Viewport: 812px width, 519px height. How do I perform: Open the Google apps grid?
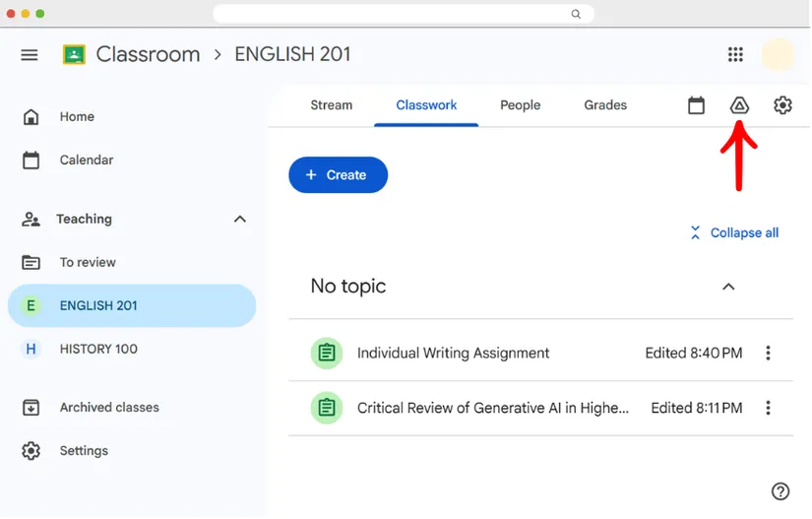point(735,54)
